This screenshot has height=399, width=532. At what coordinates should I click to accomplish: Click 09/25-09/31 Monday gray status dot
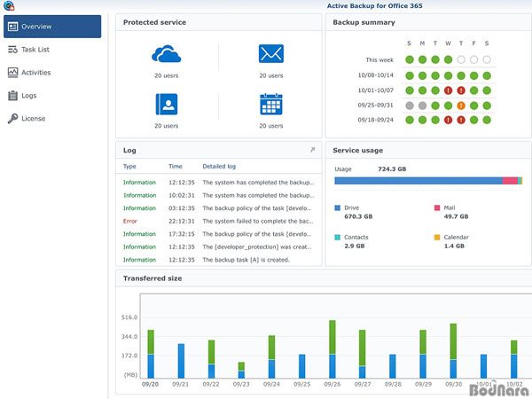(422, 106)
